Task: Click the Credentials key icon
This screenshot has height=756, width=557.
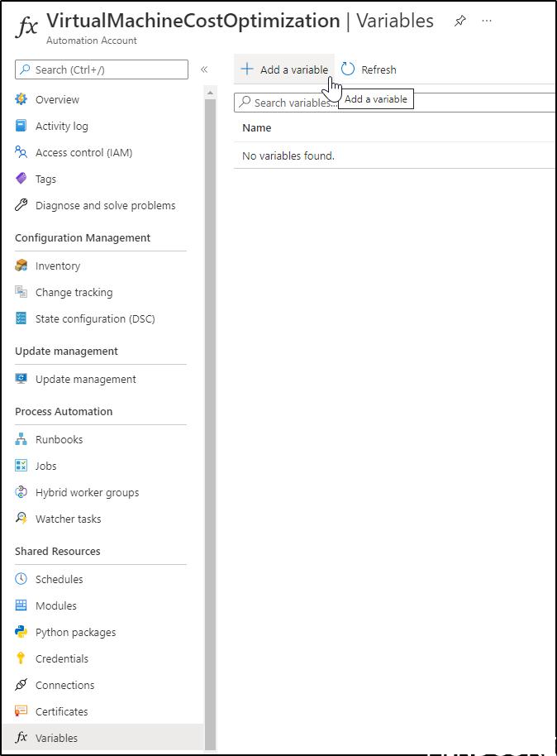Action: pos(21,658)
